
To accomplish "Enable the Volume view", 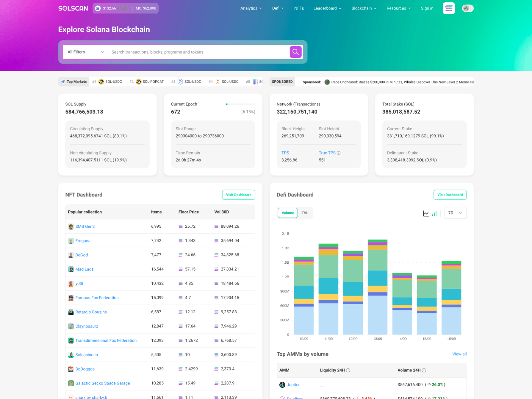I will point(287,213).
